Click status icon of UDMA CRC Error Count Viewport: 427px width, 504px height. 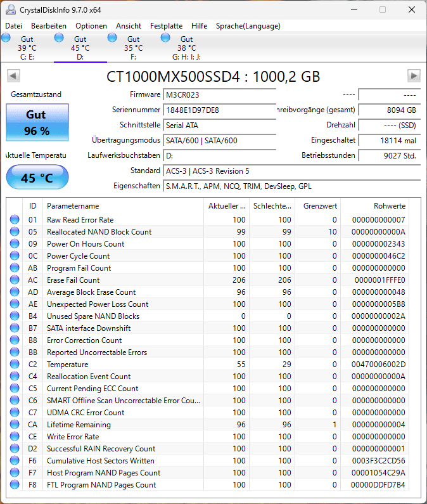(15, 413)
